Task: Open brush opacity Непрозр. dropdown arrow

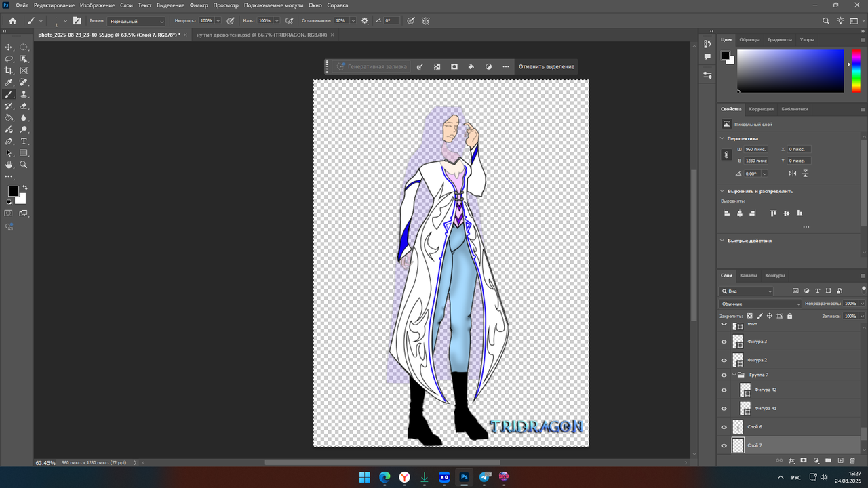Action: (218, 21)
